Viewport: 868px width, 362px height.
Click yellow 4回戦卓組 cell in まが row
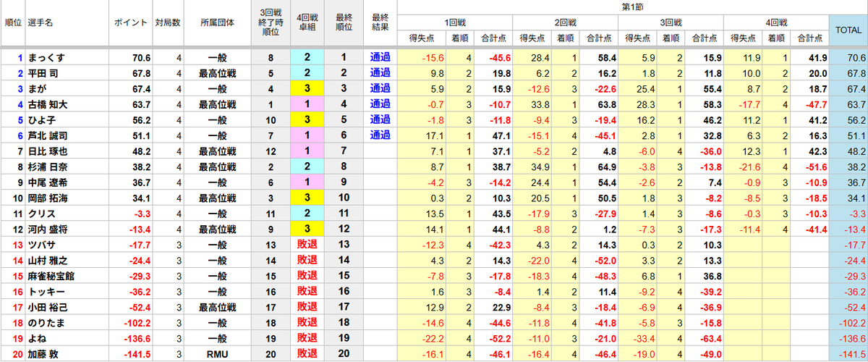(x=307, y=88)
